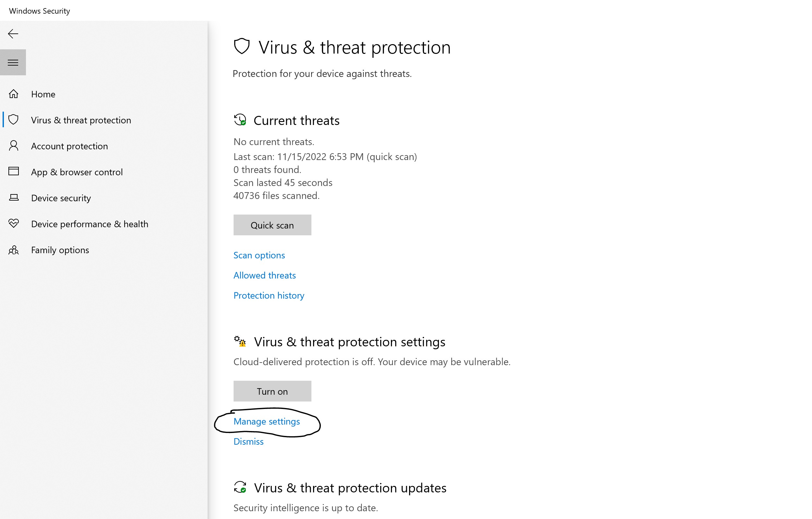View Allowed threats
Viewport: 812px width, 519px height.
pos(264,275)
